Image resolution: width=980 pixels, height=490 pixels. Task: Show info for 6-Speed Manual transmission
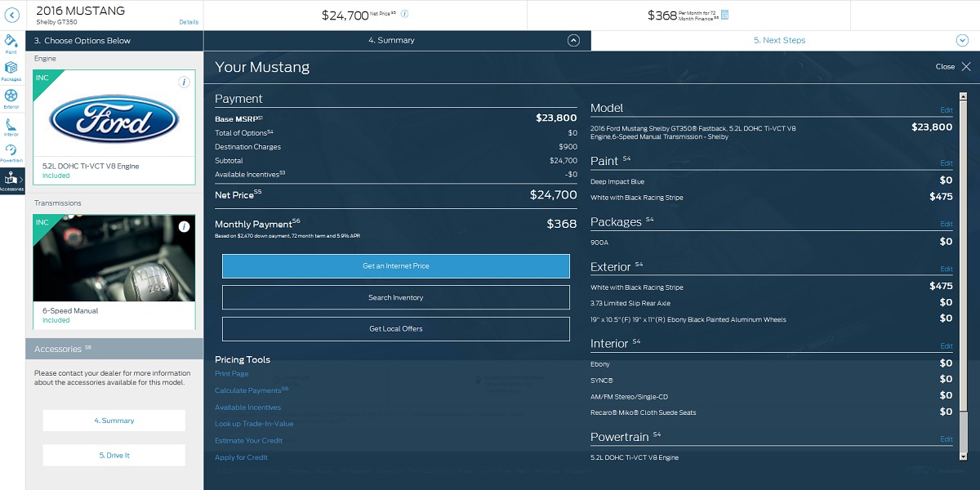(x=184, y=226)
